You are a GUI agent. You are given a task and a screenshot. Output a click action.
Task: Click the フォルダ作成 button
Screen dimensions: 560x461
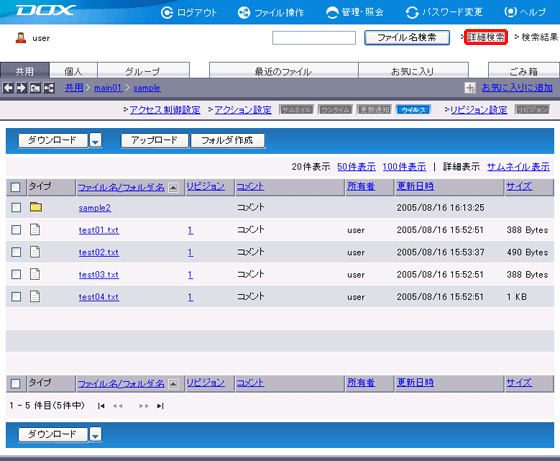coord(228,141)
